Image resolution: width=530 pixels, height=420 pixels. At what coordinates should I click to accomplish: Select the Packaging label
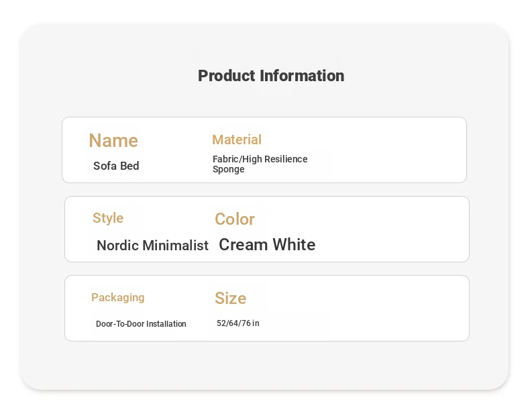(118, 298)
